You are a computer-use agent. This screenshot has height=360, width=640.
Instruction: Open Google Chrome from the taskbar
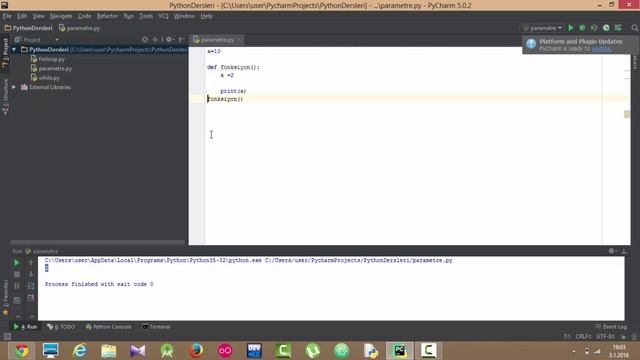tap(22, 351)
